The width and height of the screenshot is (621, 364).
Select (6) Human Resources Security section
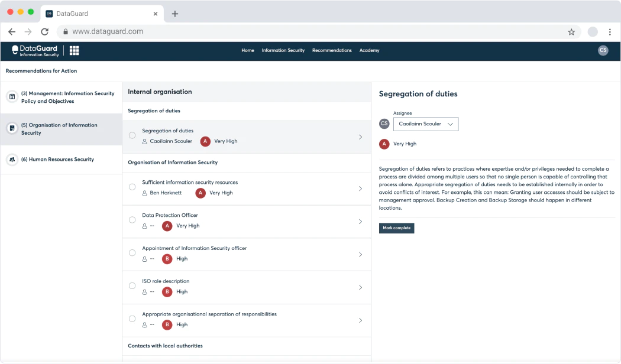coord(62,160)
